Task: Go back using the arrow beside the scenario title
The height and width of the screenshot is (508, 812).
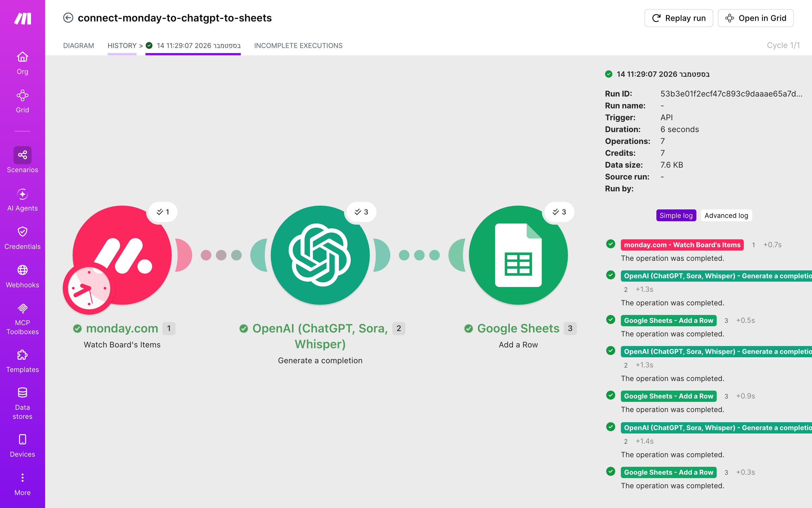Action: point(68,18)
